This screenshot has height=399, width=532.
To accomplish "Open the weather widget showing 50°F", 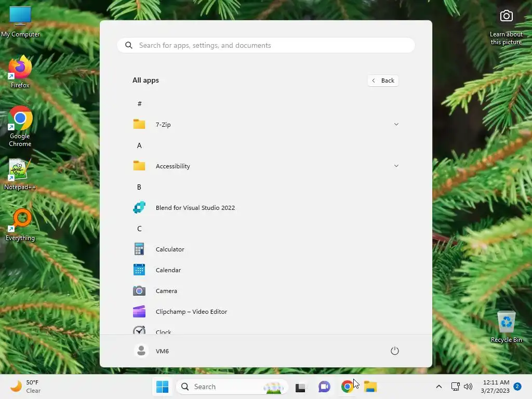I will click(x=26, y=387).
